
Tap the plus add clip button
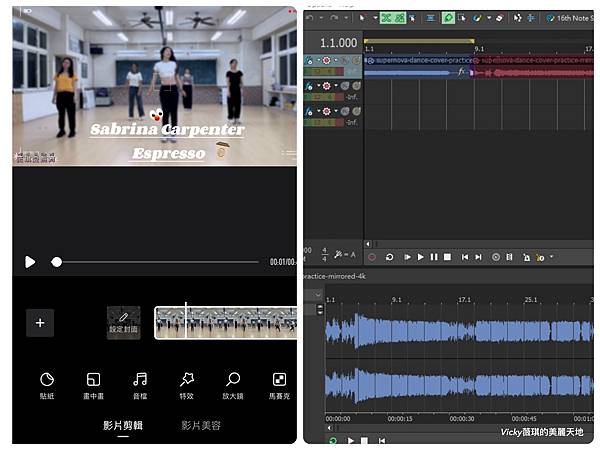(40, 323)
